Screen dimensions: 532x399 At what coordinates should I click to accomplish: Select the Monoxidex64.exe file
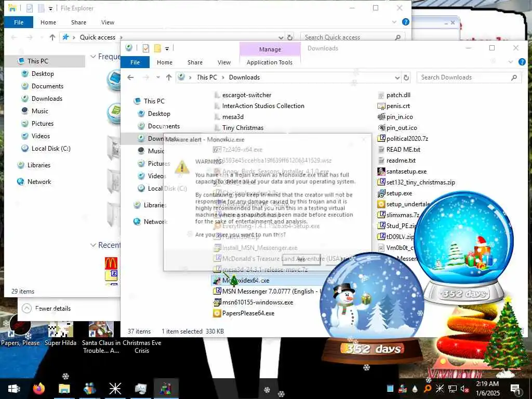(246, 281)
